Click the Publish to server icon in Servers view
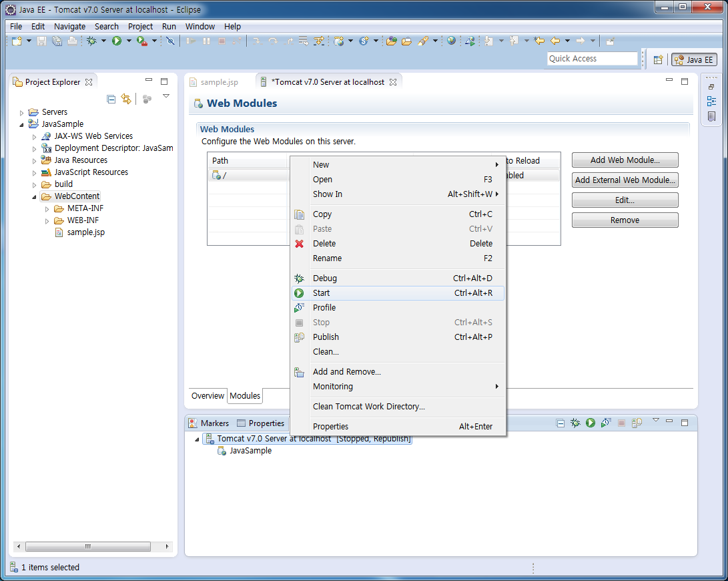Image resolution: width=728 pixels, height=581 pixels. (x=637, y=423)
